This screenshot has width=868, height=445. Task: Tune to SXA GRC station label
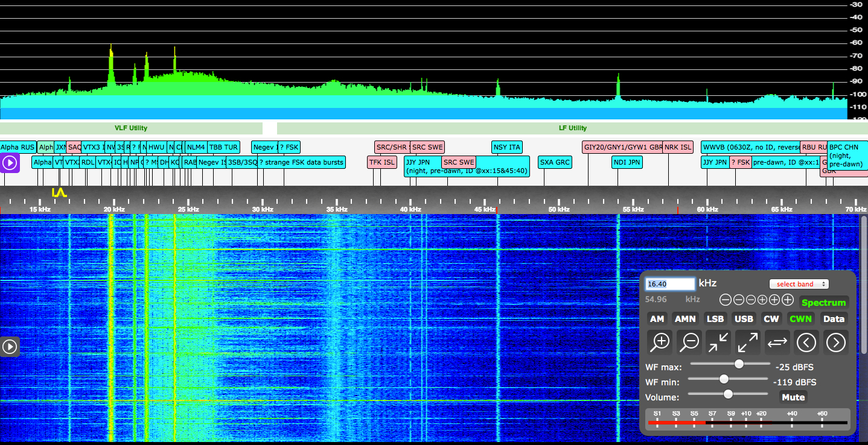pos(555,162)
